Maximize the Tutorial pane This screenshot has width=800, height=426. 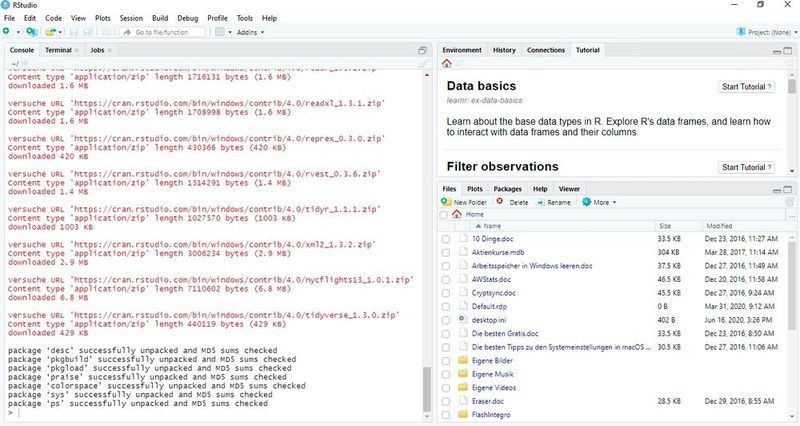788,51
